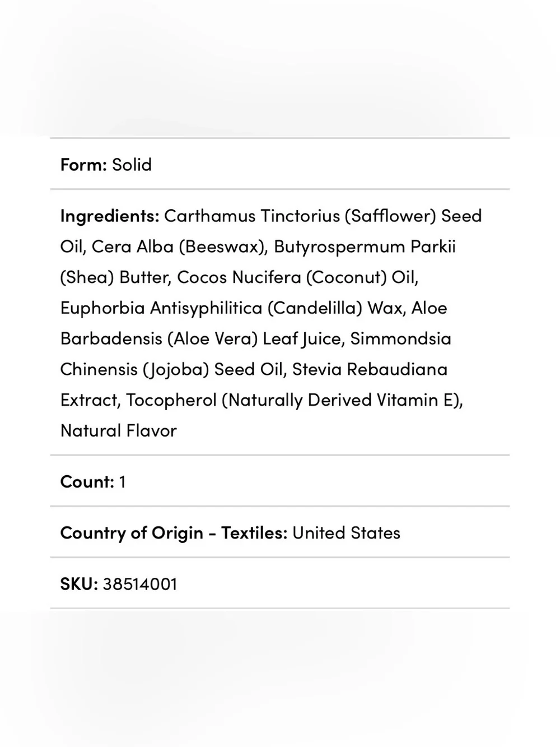Select the United States value

(347, 532)
